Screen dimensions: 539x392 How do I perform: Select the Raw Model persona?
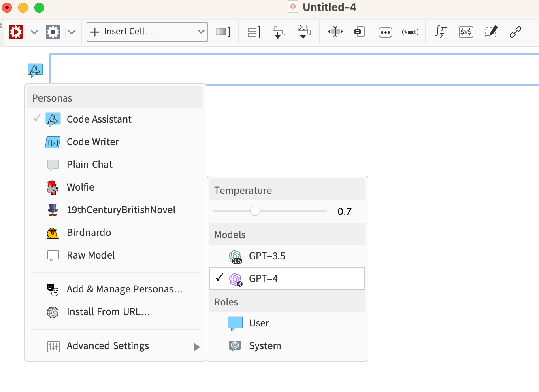[115, 255]
